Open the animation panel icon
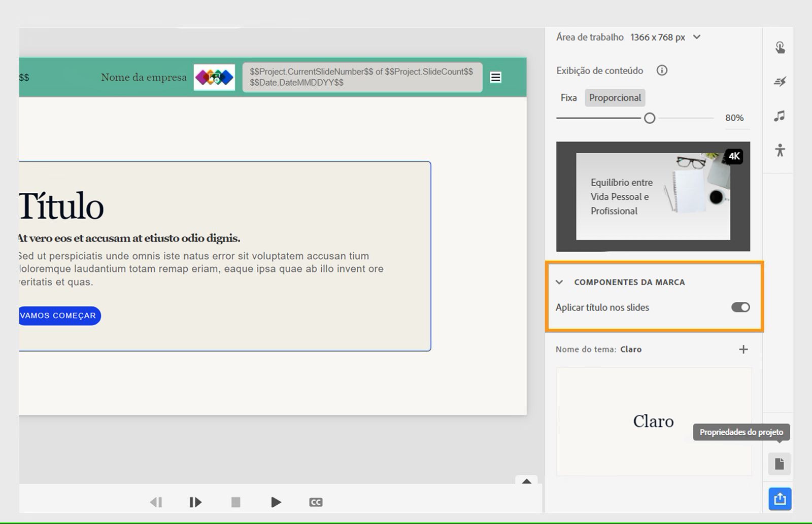This screenshot has height=524, width=812. pyautogui.click(x=780, y=81)
